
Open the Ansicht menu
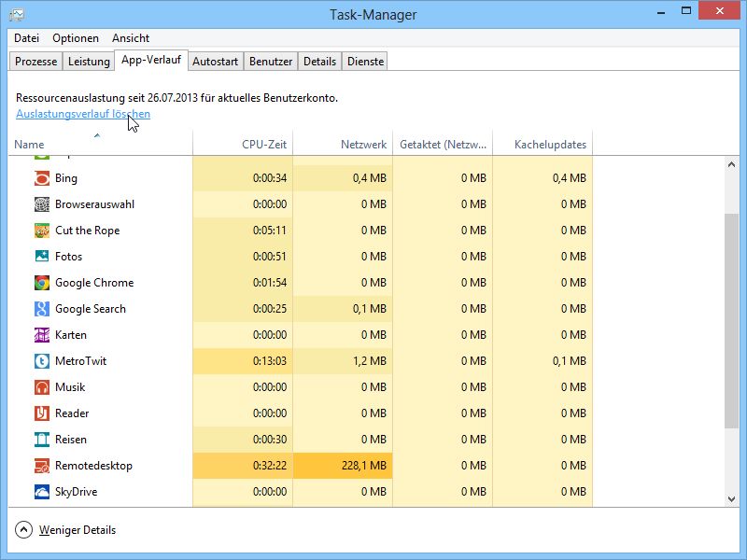[131, 38]
